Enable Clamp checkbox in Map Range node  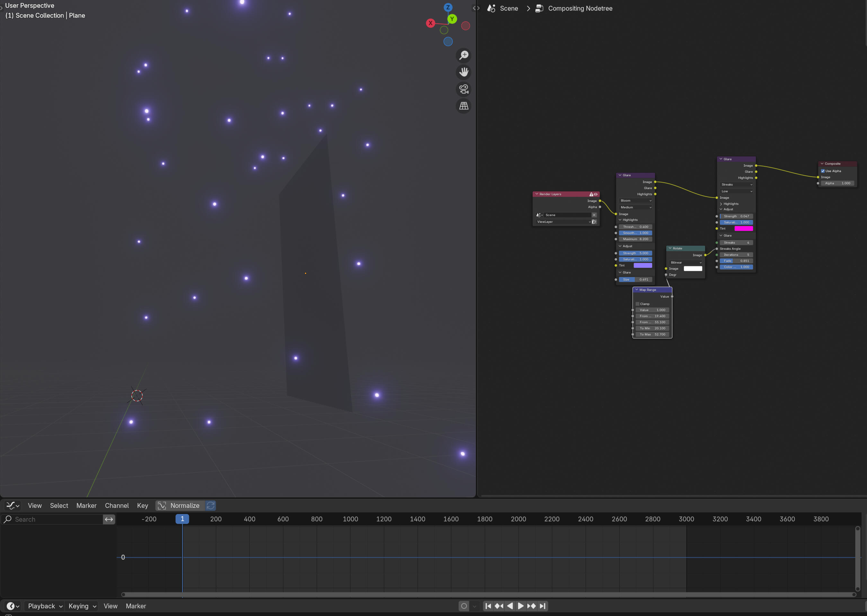coord(638,304)
